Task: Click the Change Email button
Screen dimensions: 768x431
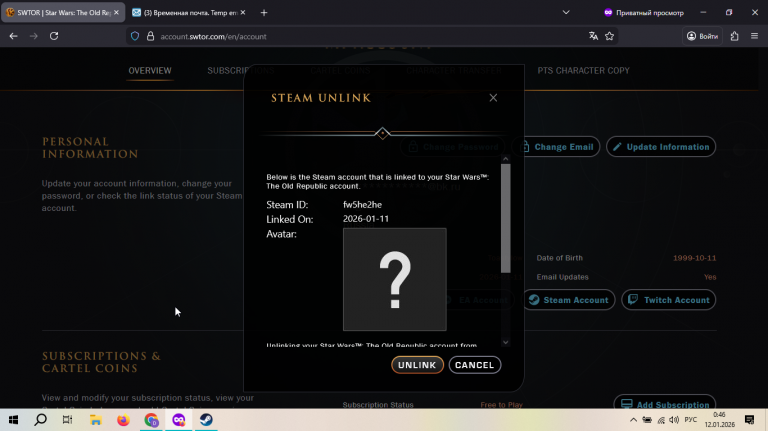Action: pyautogui.click(x=558, y=147)
